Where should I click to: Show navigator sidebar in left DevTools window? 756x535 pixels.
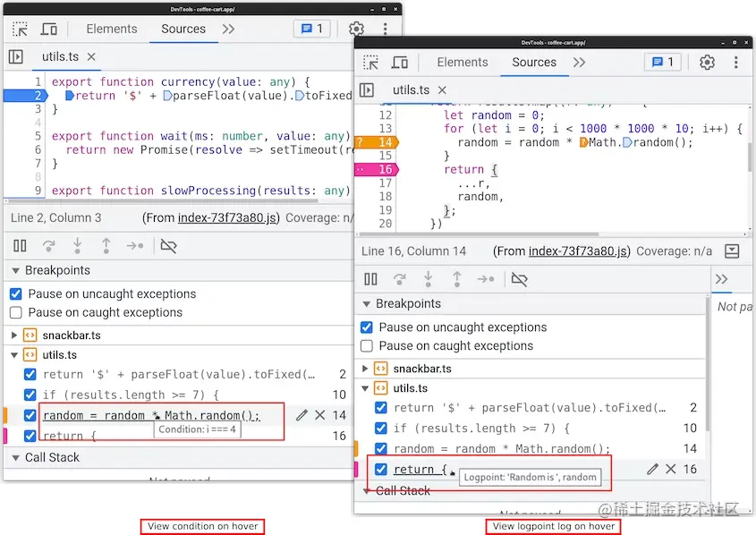16,57
